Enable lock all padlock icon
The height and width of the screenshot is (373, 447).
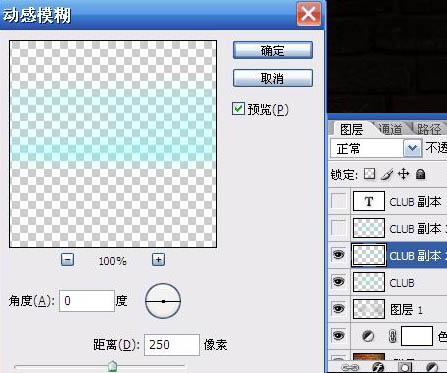(421, 174)
